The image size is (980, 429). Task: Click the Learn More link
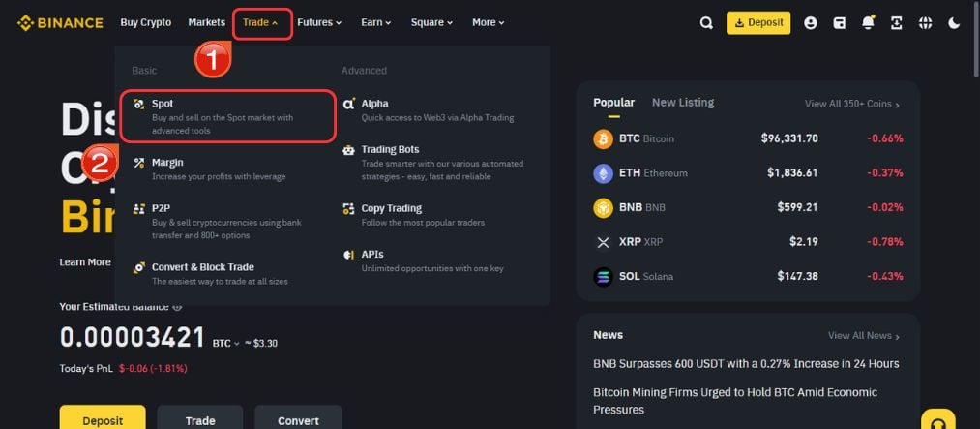(x=85, y=262)
